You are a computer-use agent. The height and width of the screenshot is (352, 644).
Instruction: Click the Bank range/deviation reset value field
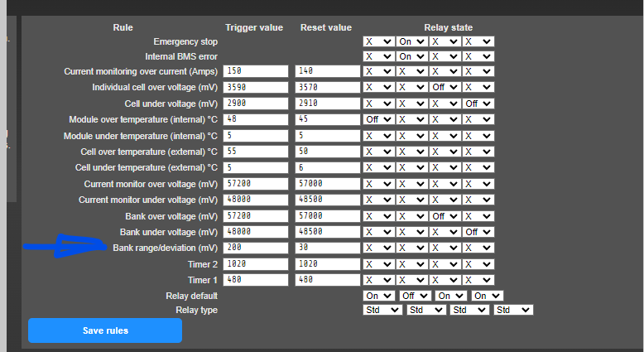click(328, 248)
